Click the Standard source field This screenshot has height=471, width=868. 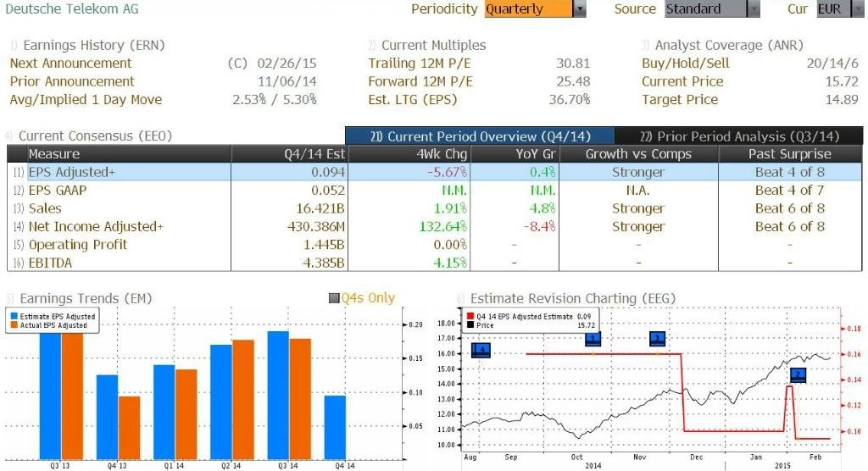click(x=706, y=8)
